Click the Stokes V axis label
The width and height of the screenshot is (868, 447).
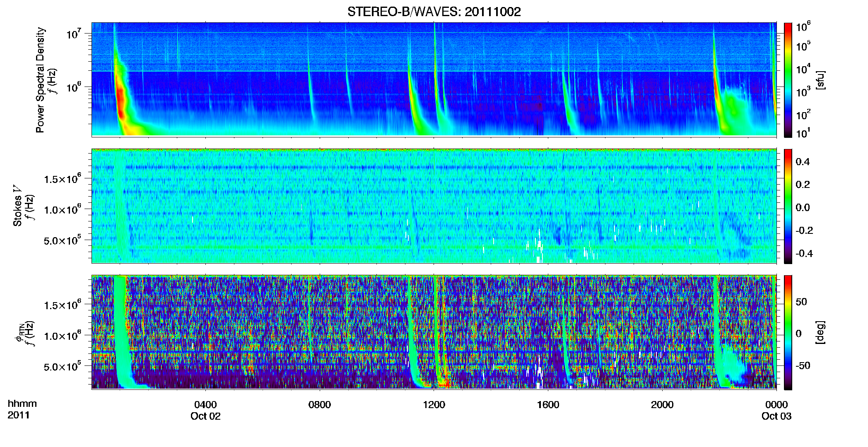pos(17,205)
